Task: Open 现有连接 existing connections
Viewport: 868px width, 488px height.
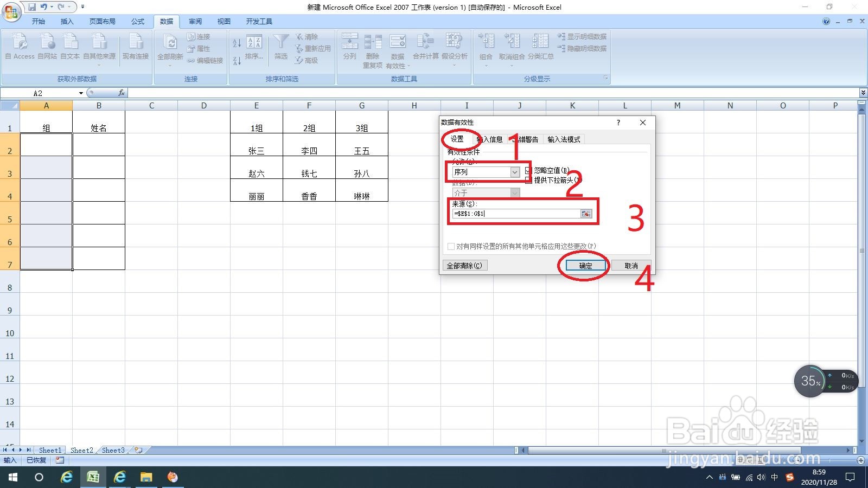Action: tap(136, 46)
